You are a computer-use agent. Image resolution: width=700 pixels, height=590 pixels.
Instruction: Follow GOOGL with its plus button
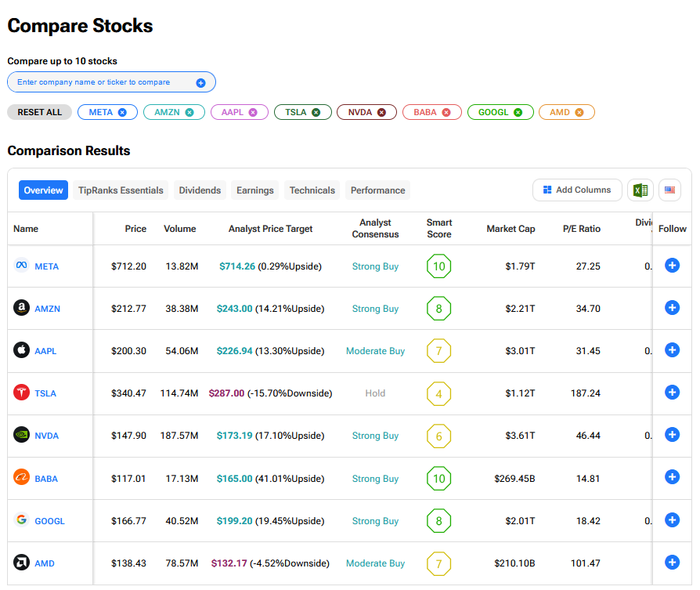[x=672, y=520]
